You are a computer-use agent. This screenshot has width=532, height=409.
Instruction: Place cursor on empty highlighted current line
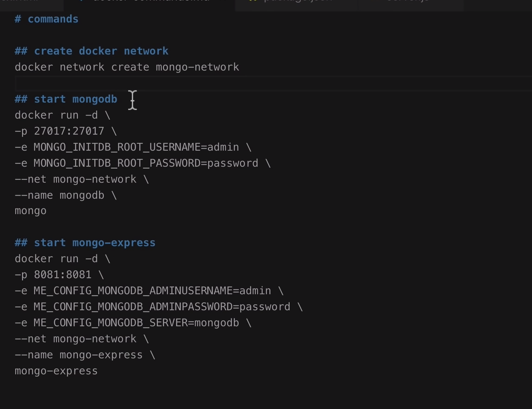[x=273, y=83]
